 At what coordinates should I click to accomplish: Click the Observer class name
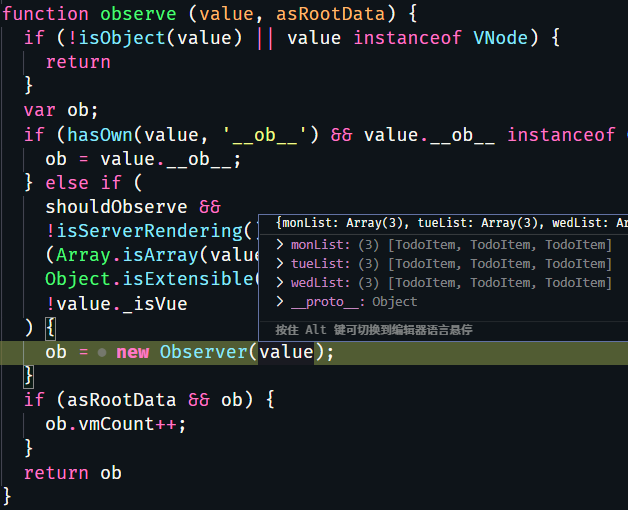click(x=203, y=352)
